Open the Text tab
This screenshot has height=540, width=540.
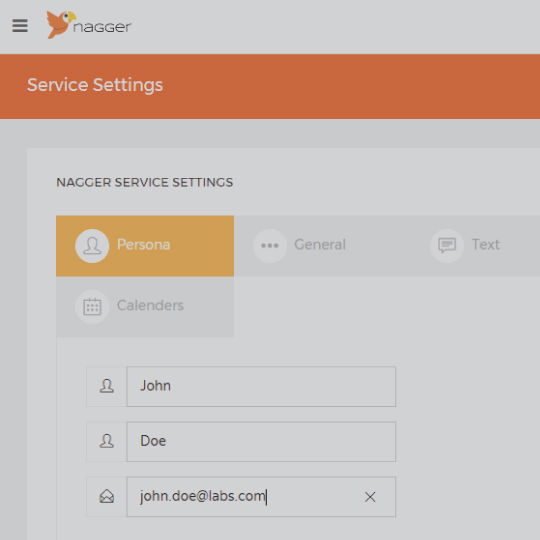486,246
